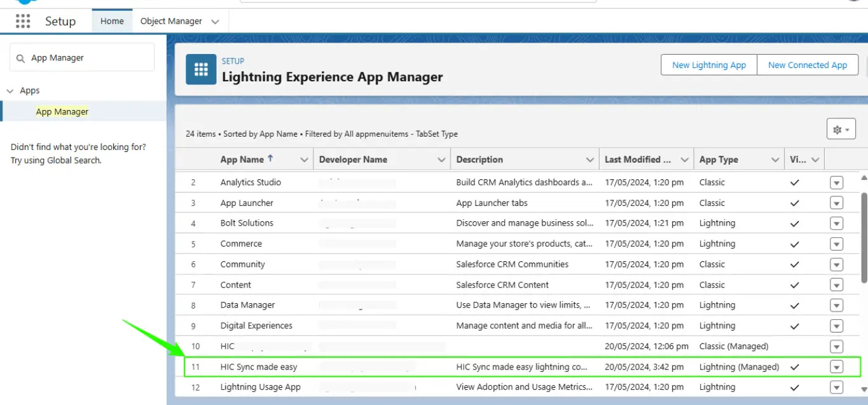868x405 pixels.
Task: Click the visible checkmark for Digital Experiences
Action: (794, 326)
